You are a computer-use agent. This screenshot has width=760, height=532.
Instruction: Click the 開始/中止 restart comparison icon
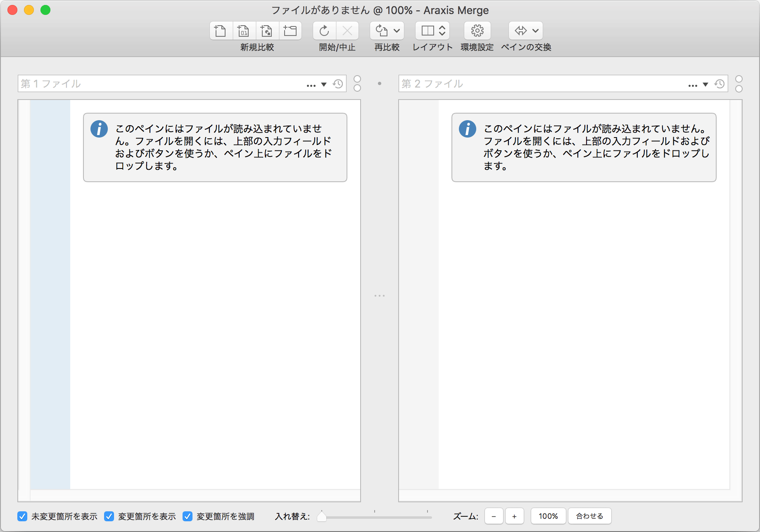point(324,31)
